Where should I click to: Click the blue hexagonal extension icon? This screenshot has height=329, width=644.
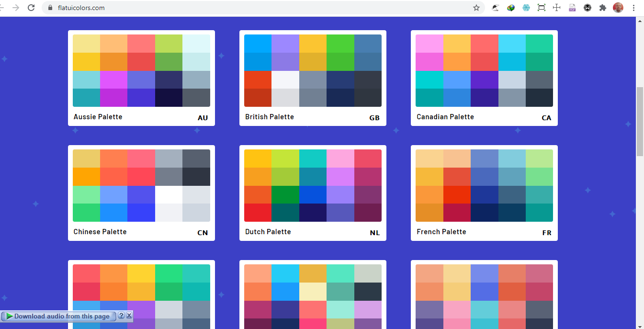point(526,8)
